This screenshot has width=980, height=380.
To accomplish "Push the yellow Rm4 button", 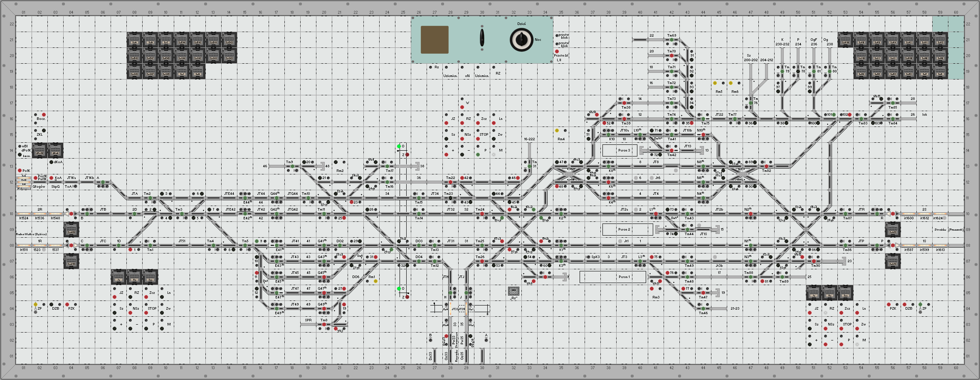I will tap(557, 131).
